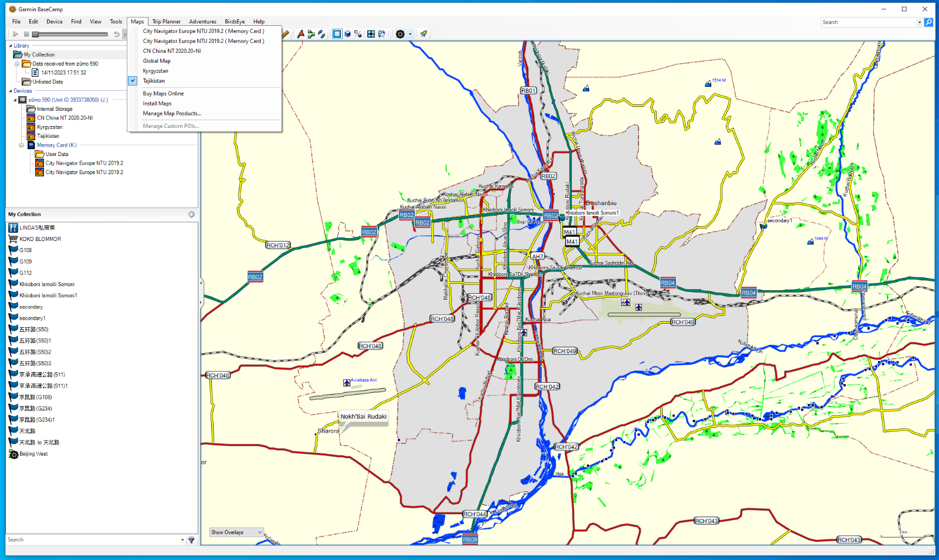This screenshot has height=560, width=939.
Task: Collapse the Memory Card (K:) node
Action: pos(22,145)
